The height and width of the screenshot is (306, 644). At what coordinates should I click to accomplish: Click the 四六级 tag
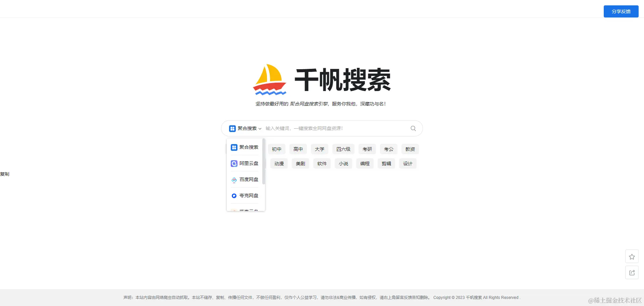click(x=343, y=149)
